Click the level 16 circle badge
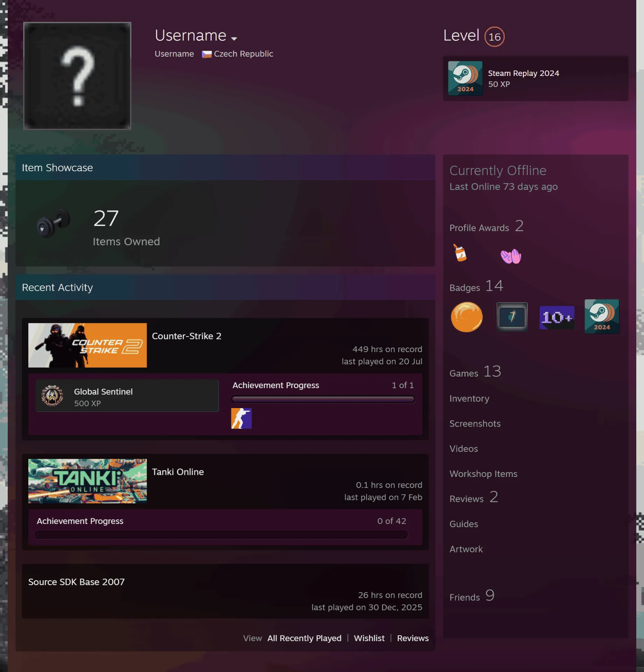This screenshot has width=644, height=672. [x=494, y=37]
